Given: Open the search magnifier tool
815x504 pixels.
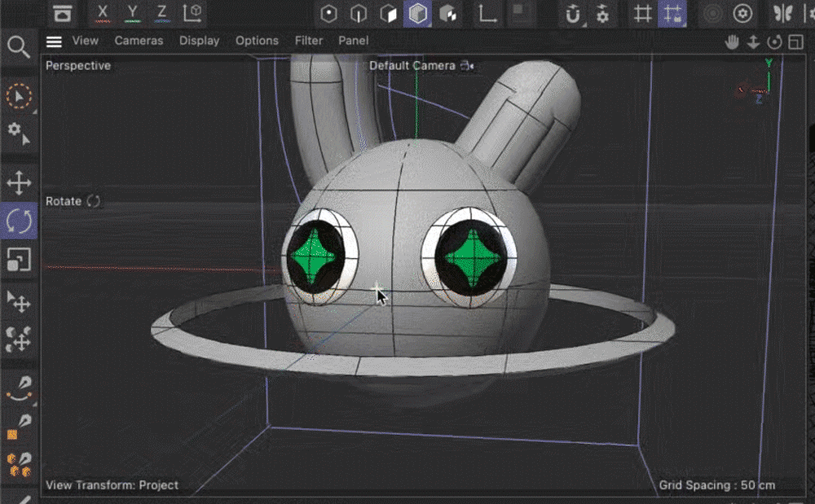Looking at the screenshot, I should pos(19,46).
